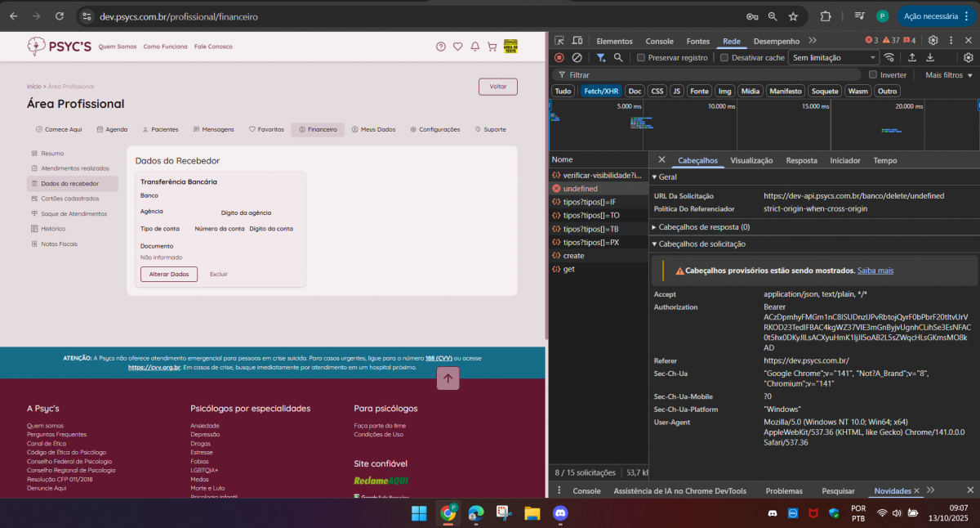This screenshot has width=980, height=528.
Task: Clear the network log
Action: (577, 58)
